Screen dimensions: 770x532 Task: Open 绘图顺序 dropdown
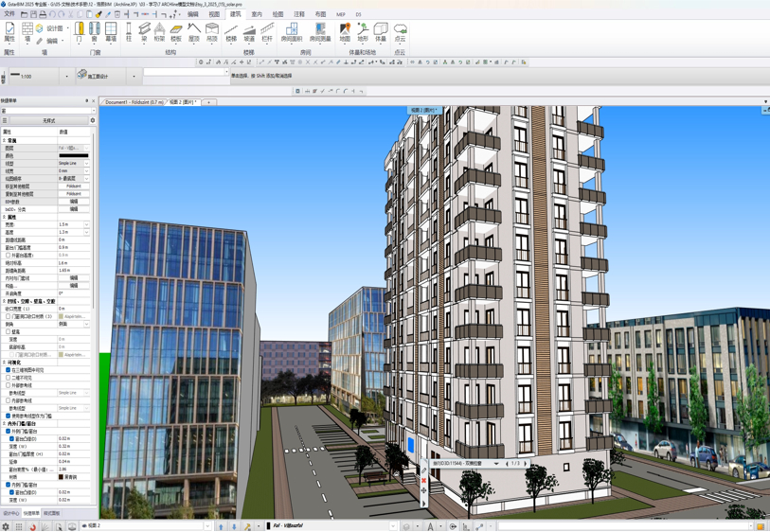tap(86, 179)
